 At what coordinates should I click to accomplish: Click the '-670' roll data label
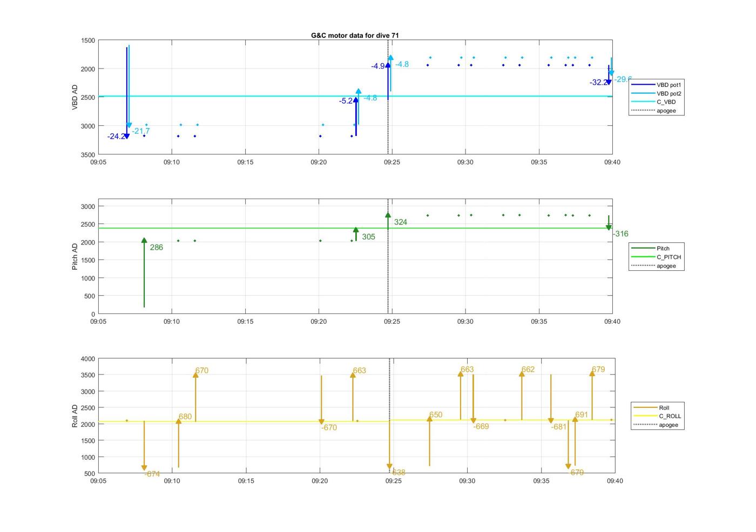(x=329, y=428)
